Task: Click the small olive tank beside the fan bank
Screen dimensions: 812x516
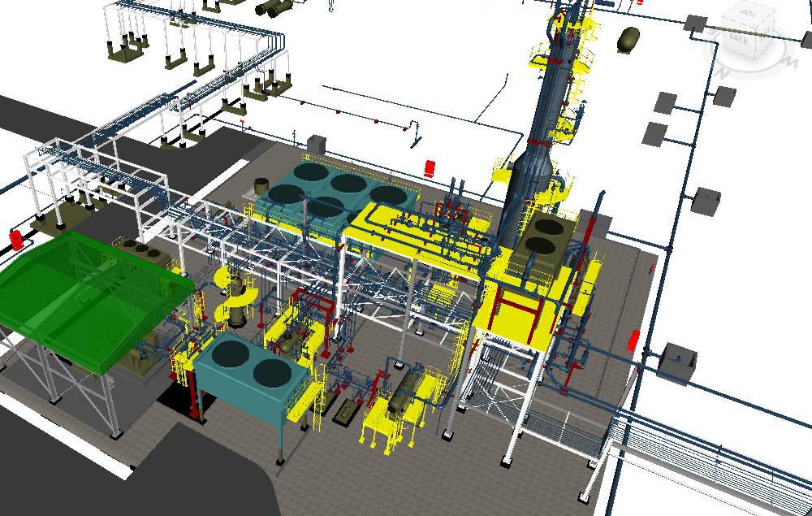Action: click(262, 186)
